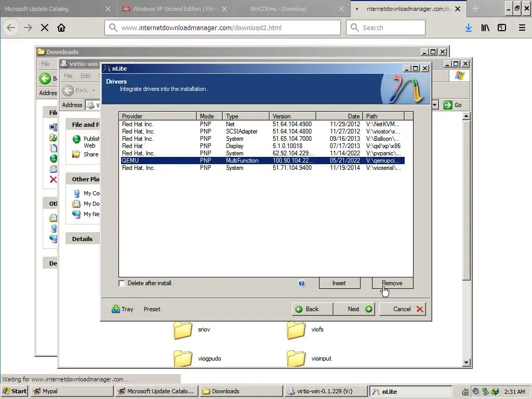Click green Back arrow in Downloads window
Image resolution: width=532 pixels, height=399 pixels.
[45, 78]
